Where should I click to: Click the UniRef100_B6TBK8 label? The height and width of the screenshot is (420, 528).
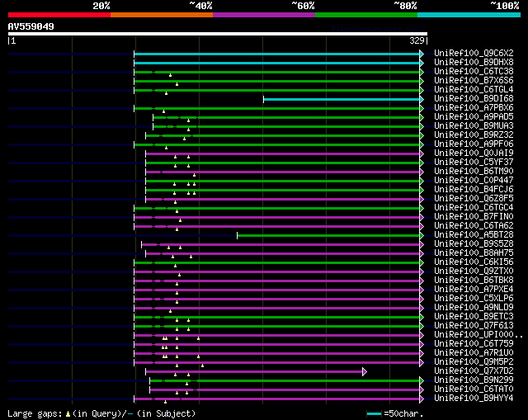point(474,281)
